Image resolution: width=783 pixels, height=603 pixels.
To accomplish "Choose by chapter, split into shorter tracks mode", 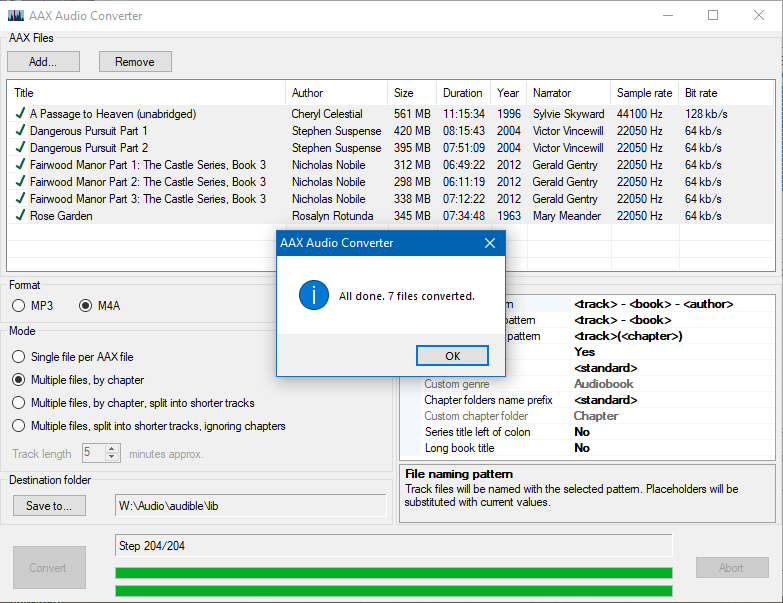I will click(x=18, y=402).
